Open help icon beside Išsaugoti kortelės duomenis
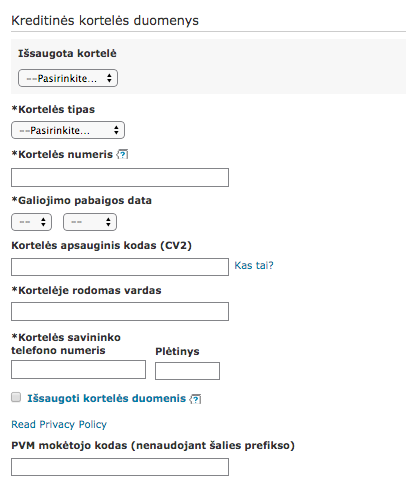Image resolution: width=415 pixels, height=495 pixels. click(x=196, y=399)
